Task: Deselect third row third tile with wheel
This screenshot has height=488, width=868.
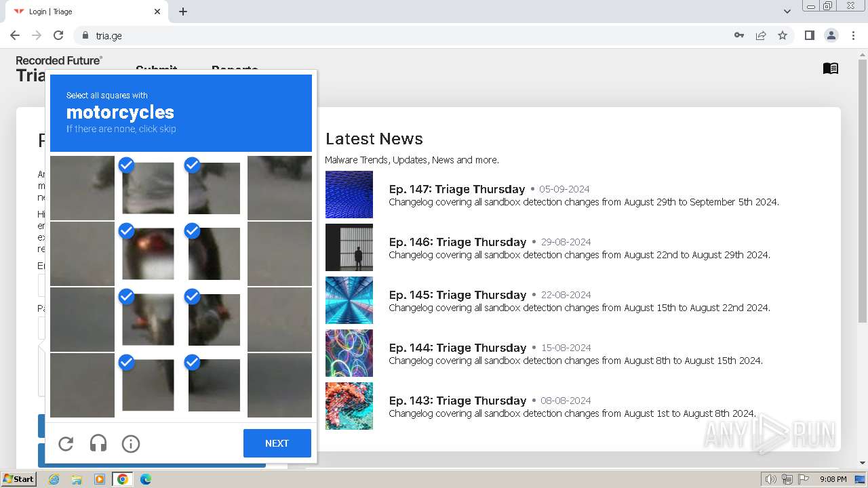Action: [214, 319]
